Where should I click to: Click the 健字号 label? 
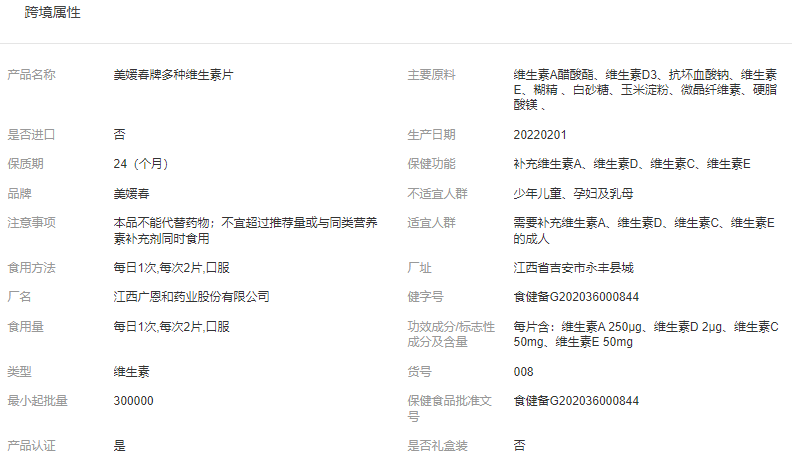(x=425, y=297)
